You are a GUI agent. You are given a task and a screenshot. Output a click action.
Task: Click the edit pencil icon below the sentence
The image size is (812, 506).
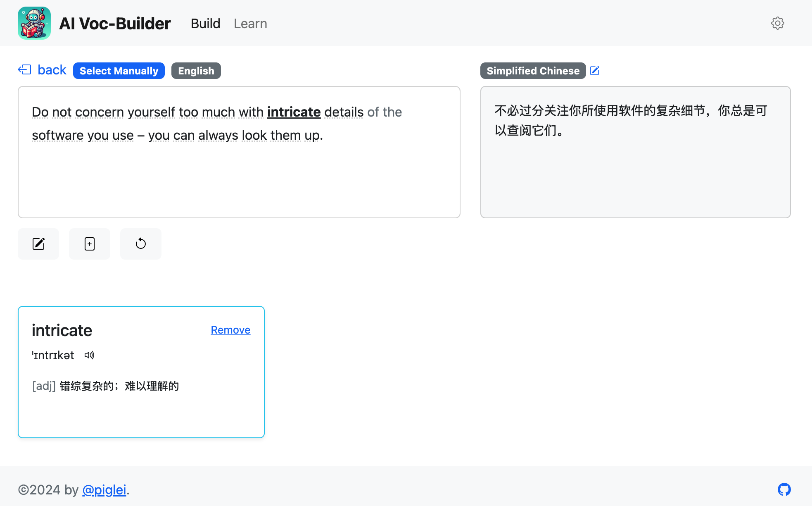pos(38,244)
